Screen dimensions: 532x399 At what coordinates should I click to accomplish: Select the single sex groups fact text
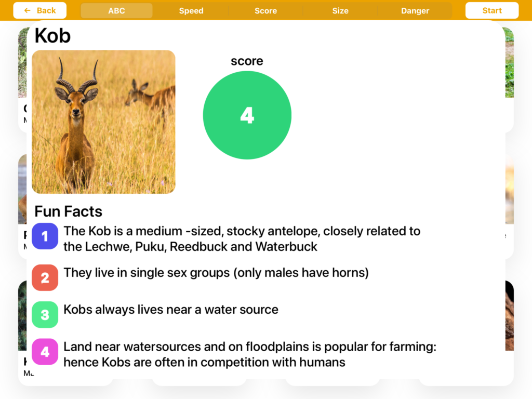pos(216,273)
